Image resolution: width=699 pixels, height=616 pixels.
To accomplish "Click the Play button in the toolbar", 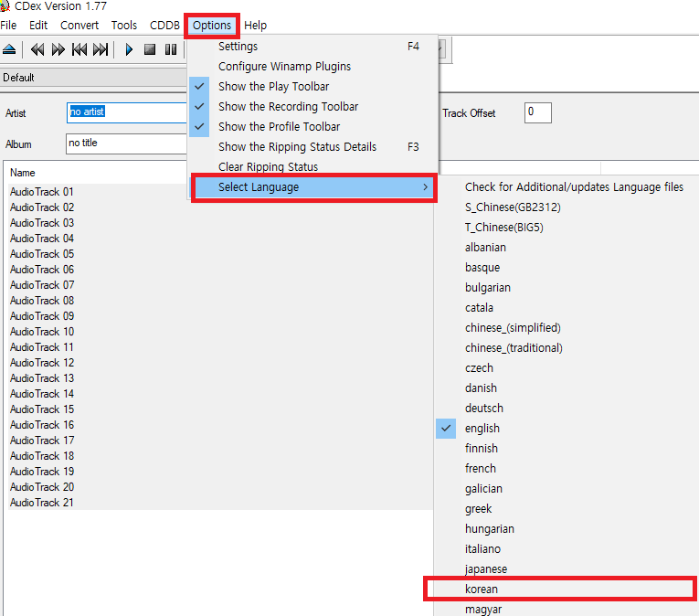I will click(129, 49).
